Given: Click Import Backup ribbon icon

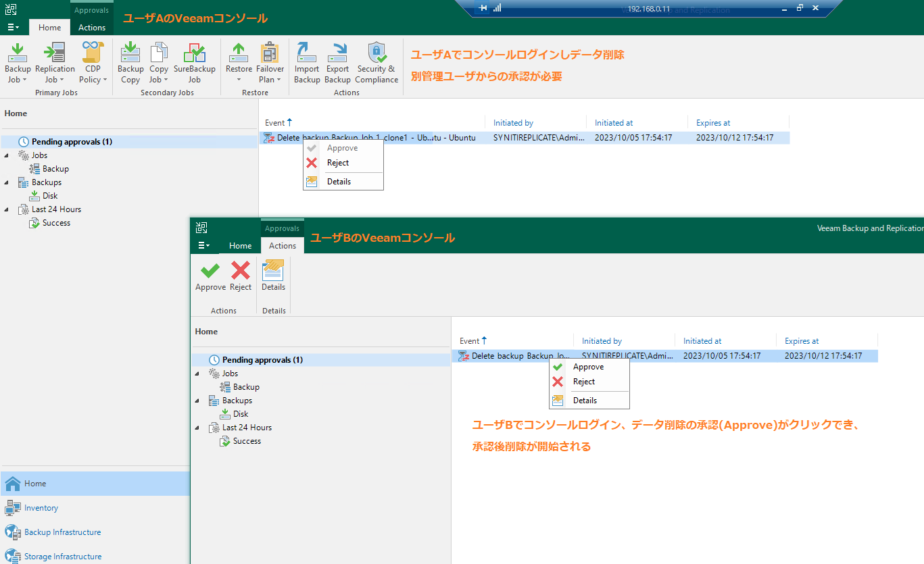Looking at the screenshot, I should point(307,63).
